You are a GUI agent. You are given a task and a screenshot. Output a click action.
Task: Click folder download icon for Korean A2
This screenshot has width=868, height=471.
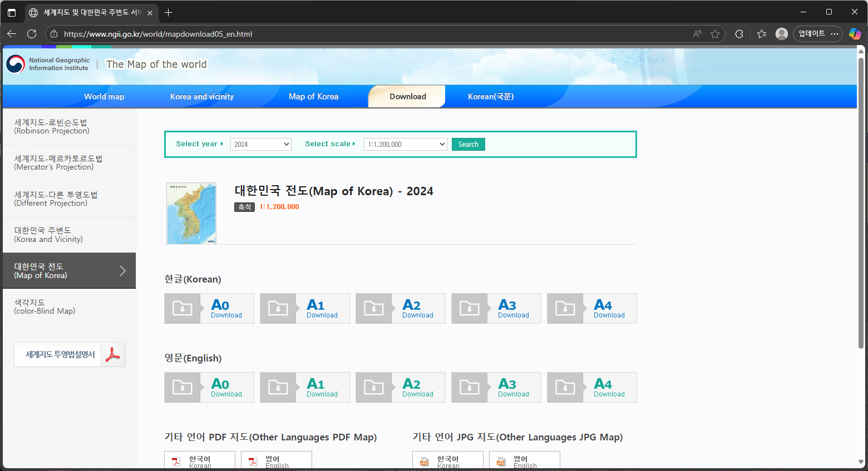[374, 308]
